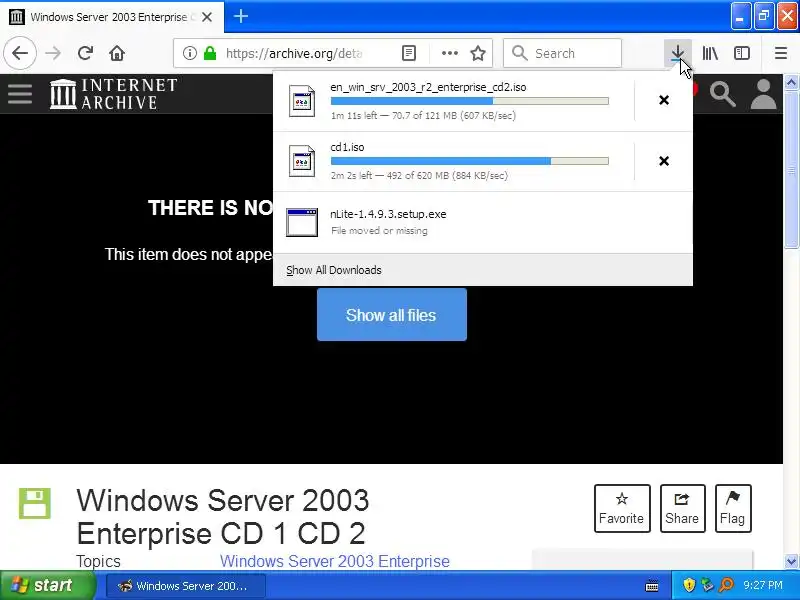Click the orange magnifier tray icon
The height and width of the screenshot is (600, 800).
[726, 585]
